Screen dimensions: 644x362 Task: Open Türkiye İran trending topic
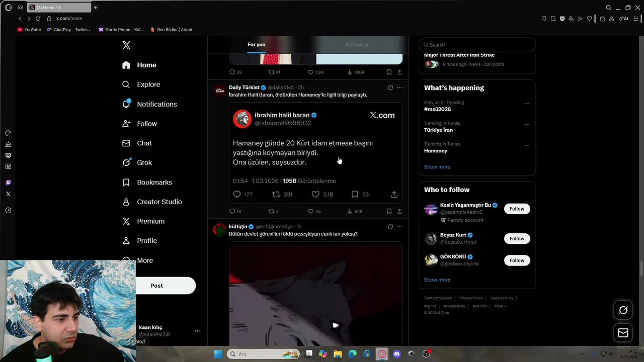pos(438,130)
